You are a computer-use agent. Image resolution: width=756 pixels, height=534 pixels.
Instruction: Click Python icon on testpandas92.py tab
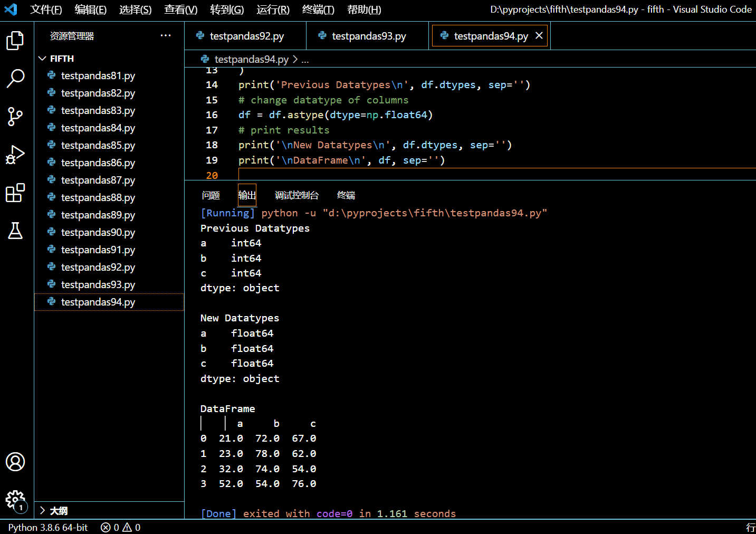[x=200, y=36]
